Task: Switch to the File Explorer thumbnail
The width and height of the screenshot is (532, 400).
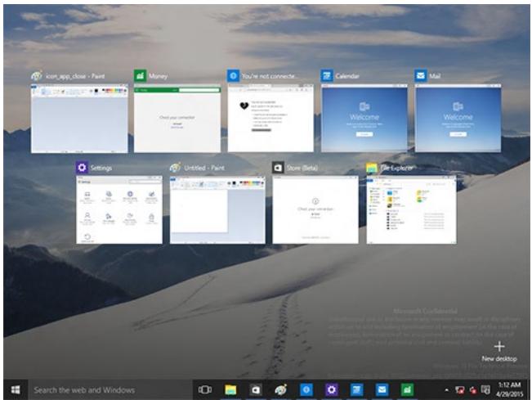Action: tap(411, 210)
